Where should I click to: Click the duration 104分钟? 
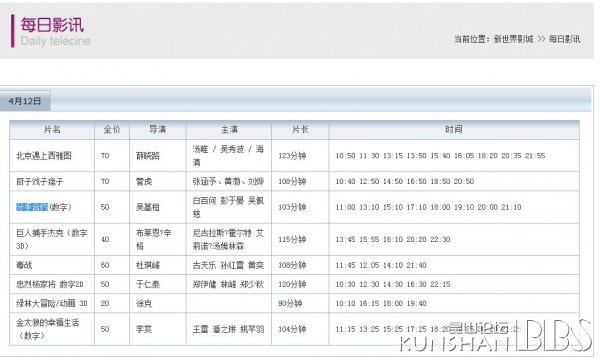pyautogui.click(x=292, y=329)
